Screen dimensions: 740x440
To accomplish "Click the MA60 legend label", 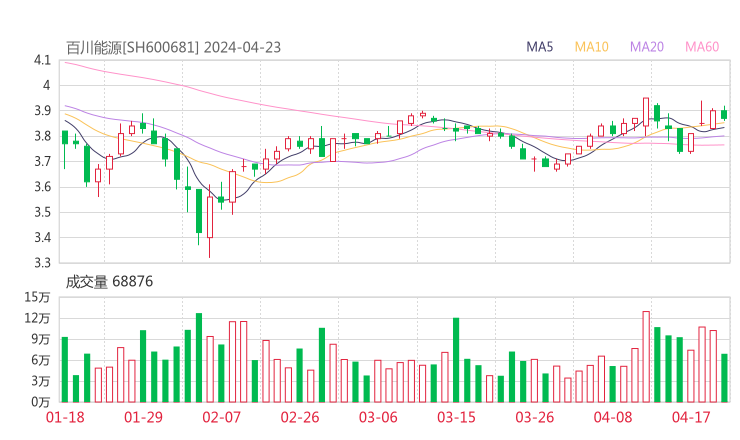I will click(x=702, y=47).
